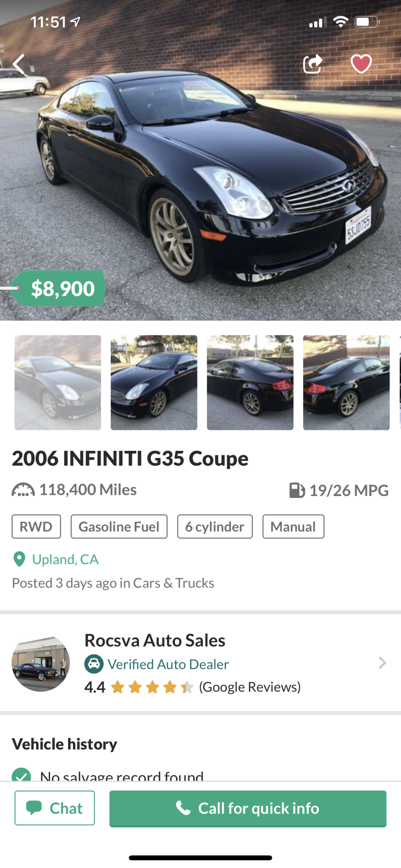Tap the share icon

click(x=313, y=64)
